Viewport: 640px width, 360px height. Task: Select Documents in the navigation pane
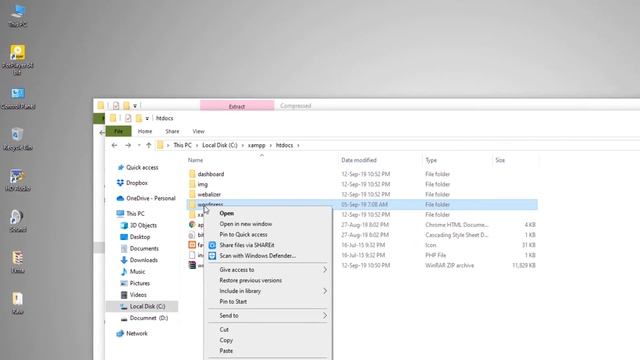tap(144, 248)
